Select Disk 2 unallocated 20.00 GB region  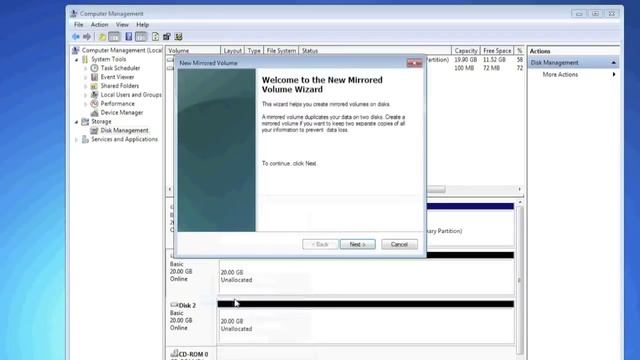(366, 325)
